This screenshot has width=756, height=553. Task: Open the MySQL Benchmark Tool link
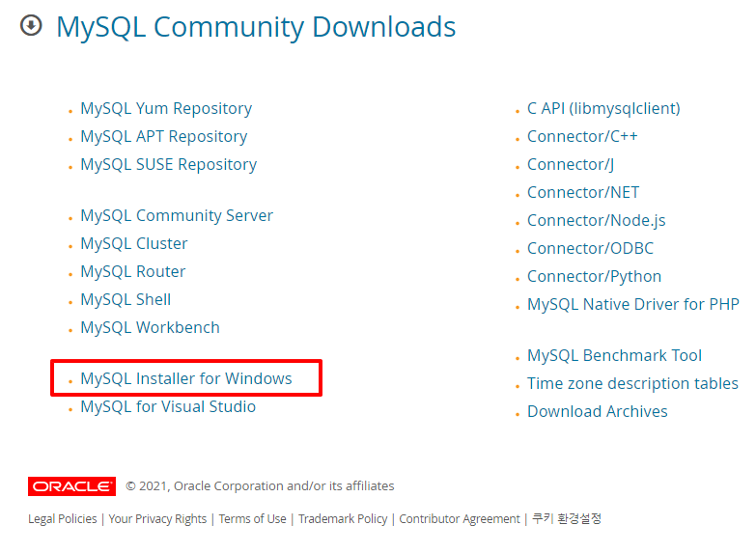coord(614,355)
